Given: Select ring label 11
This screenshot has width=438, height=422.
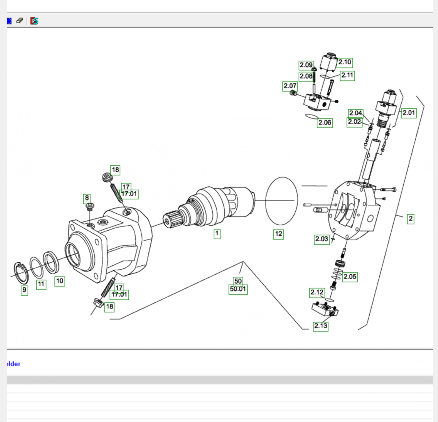Looking at the screenshot, I should click(41, 284).
